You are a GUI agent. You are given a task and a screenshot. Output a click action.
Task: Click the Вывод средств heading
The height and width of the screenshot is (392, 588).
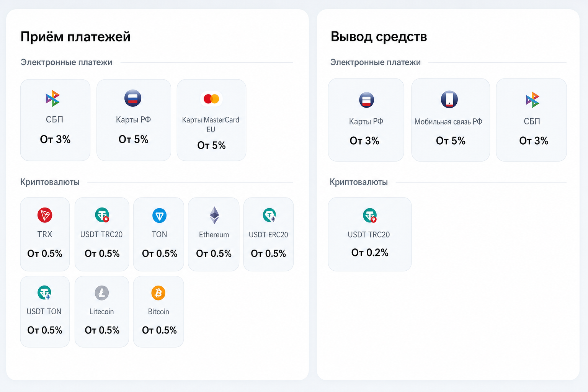[379, 37]
